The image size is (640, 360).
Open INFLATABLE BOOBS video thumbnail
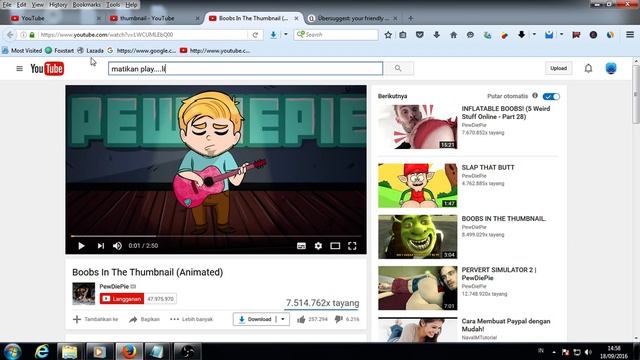click(418, 127)
